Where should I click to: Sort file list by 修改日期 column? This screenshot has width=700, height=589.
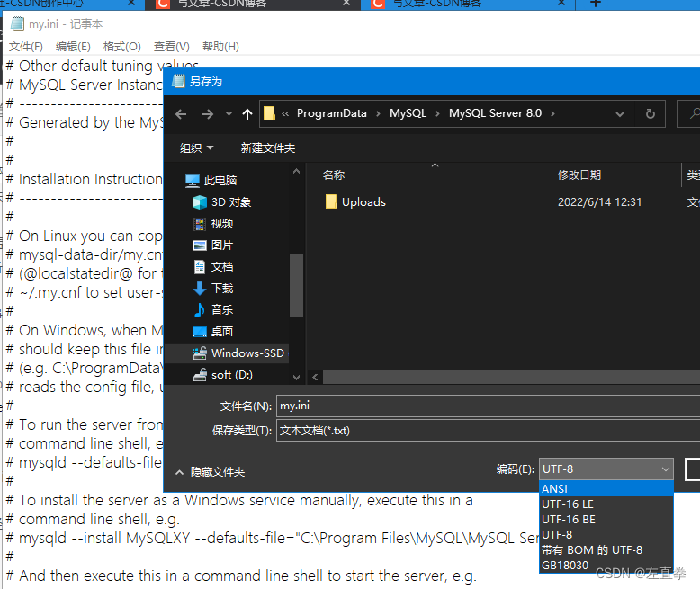tap(579, 175)
